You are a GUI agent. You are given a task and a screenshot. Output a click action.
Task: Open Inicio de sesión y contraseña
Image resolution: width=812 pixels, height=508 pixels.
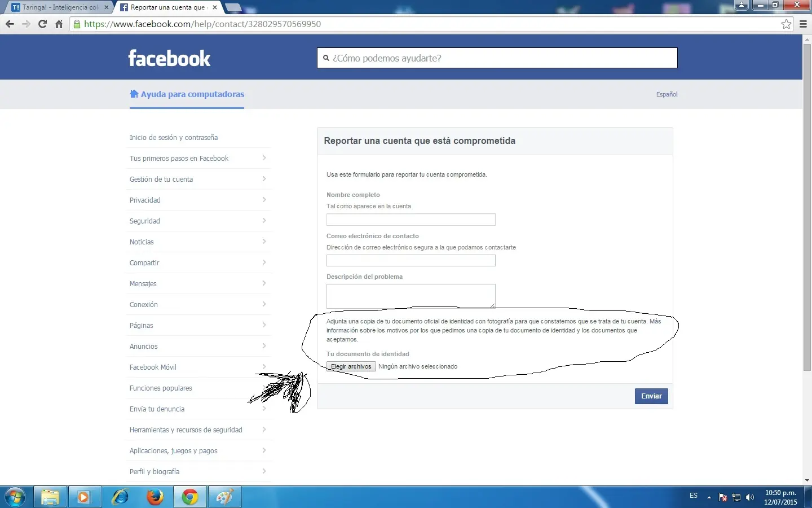click(174, 138)
